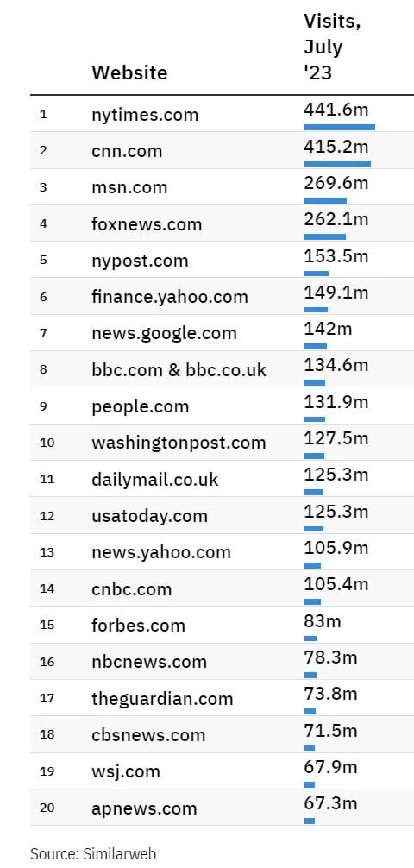Click the blue bar under 441.6m
This screenshot has width=414, height=868.
[x=339, y=127]
